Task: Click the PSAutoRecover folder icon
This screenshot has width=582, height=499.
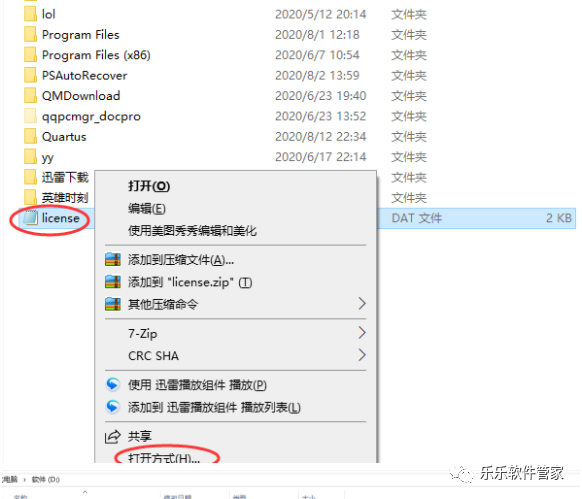Action: (x=30, y=75)
